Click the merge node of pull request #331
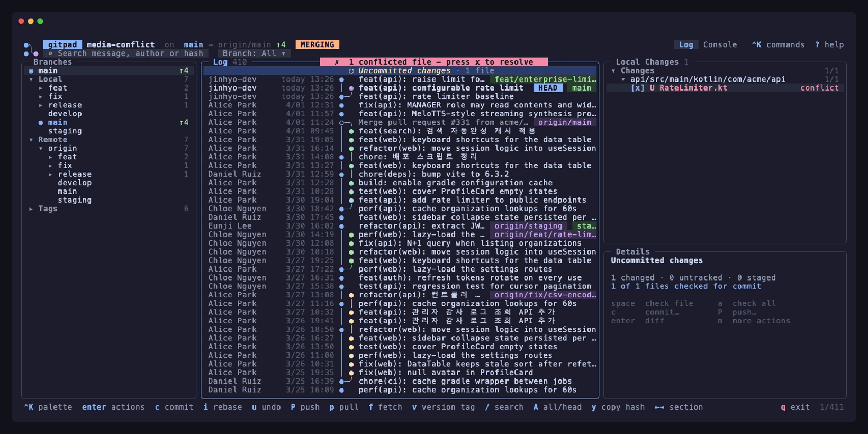Image resolution: width=868 pixels, height=434 pixels. coord(342,123)
